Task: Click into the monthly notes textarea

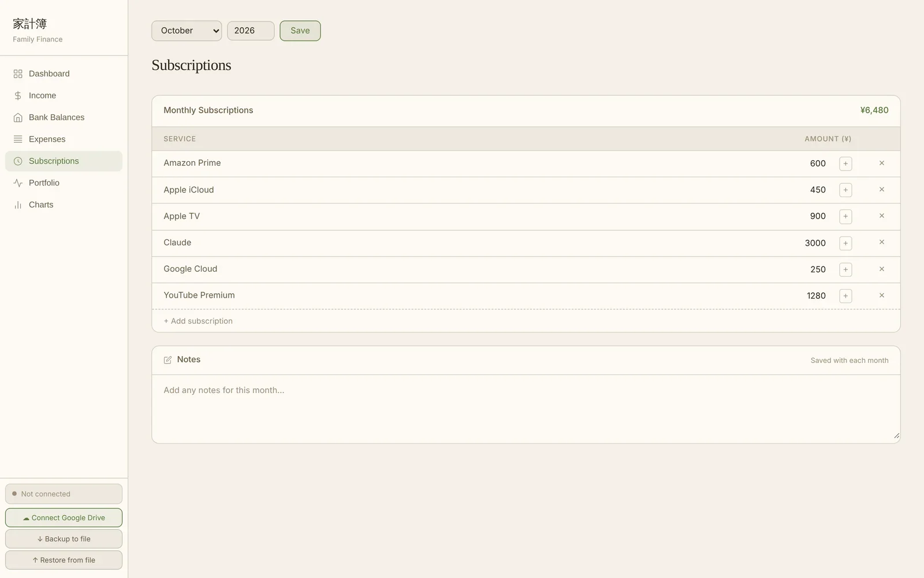Action: (526, 409)
